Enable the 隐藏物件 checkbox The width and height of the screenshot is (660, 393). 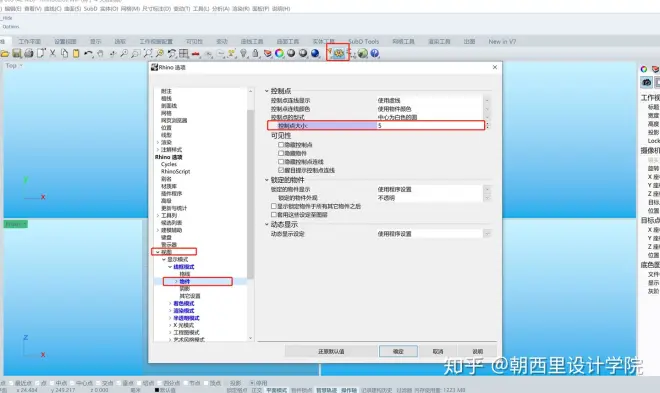click(x=281, y=153)
